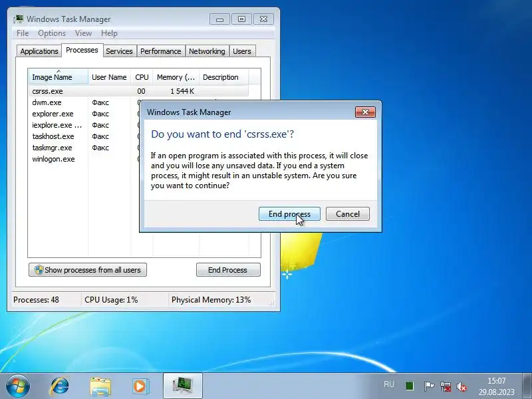Screen dimensions: 532x399
Task: Click Show desktop button at taskbar end
Action: 527,386
